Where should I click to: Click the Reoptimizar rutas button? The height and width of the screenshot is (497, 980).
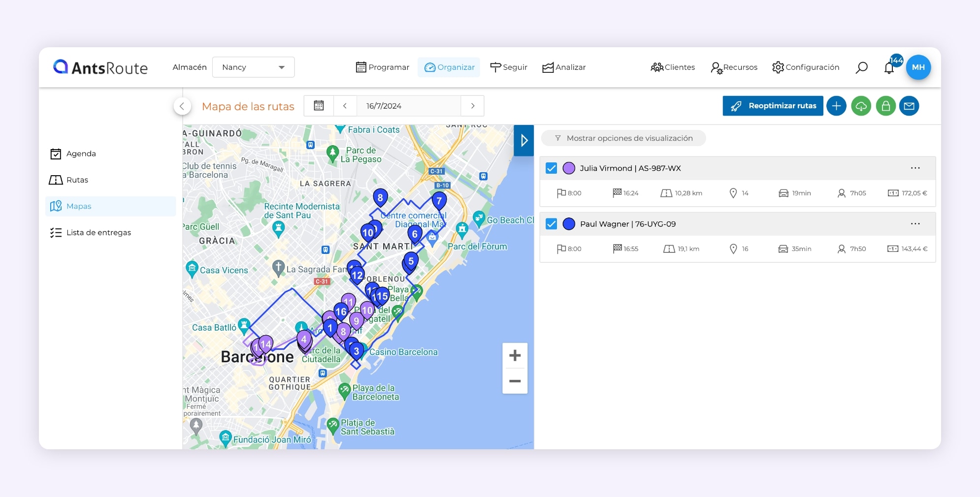point(773,106)
